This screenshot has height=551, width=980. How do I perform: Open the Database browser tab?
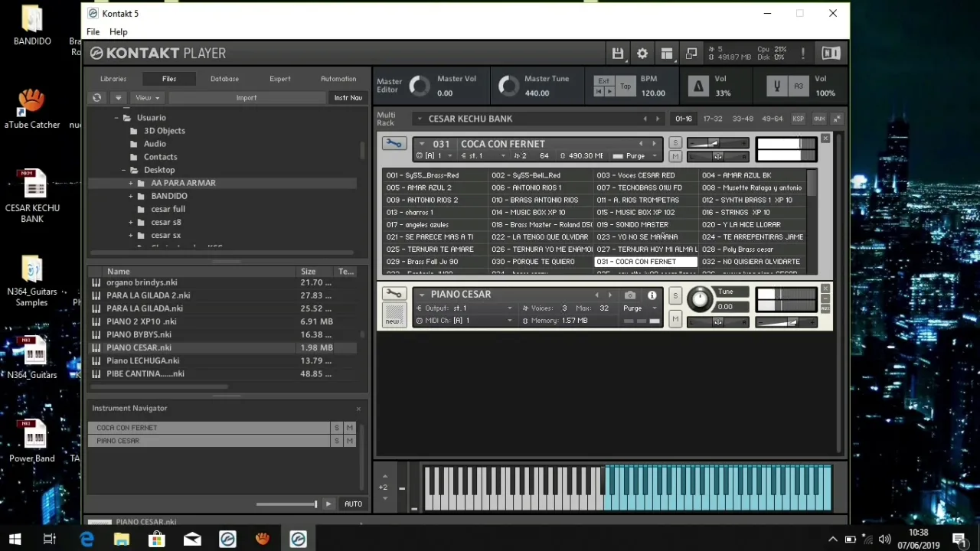coord(224,79)
